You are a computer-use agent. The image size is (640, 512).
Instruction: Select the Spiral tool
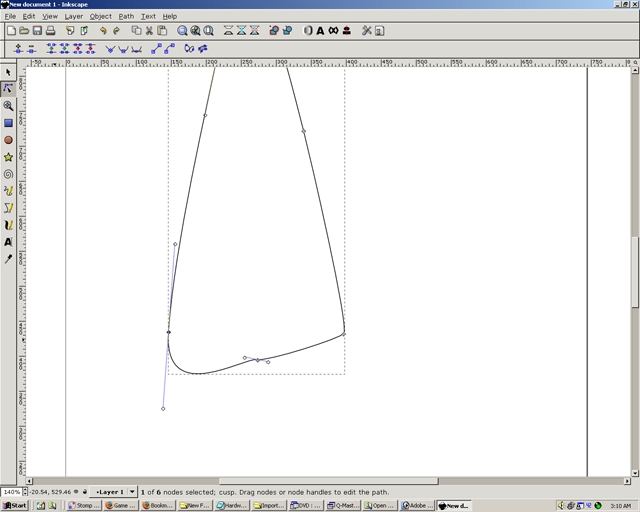[x=8, y=174]
